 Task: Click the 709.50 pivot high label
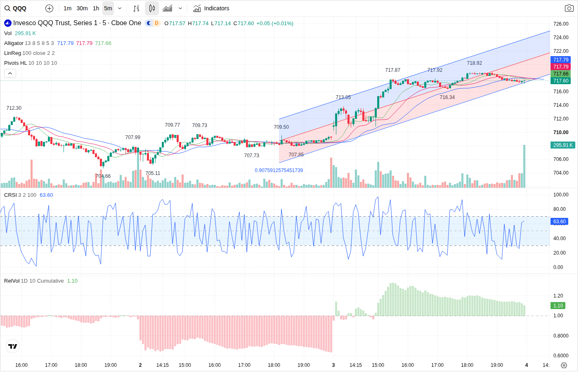point(281,127)
